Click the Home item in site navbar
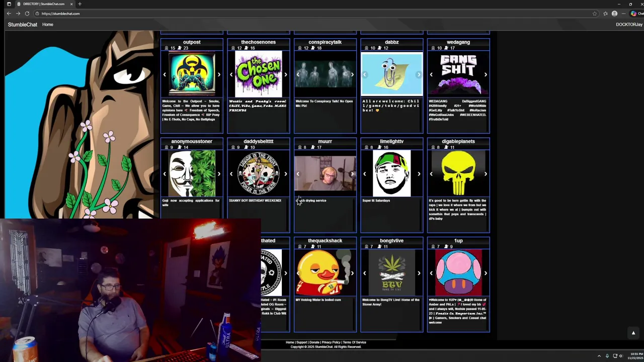 coord(48,25)
